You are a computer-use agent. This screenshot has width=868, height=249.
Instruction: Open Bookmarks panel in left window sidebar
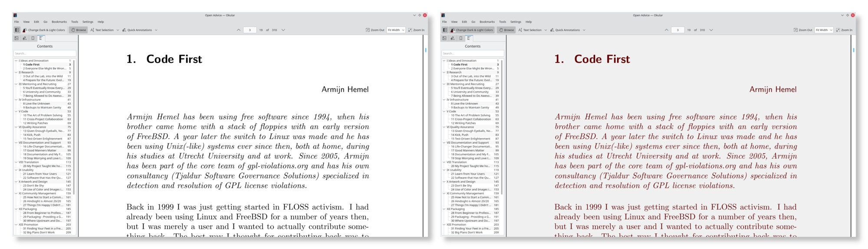coord(33,38)
